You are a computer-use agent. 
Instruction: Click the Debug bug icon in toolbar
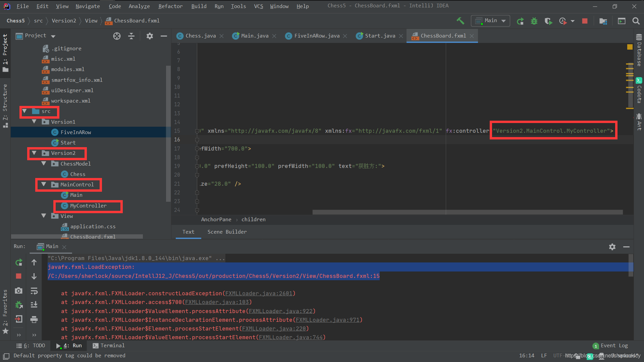click(534, 21)
